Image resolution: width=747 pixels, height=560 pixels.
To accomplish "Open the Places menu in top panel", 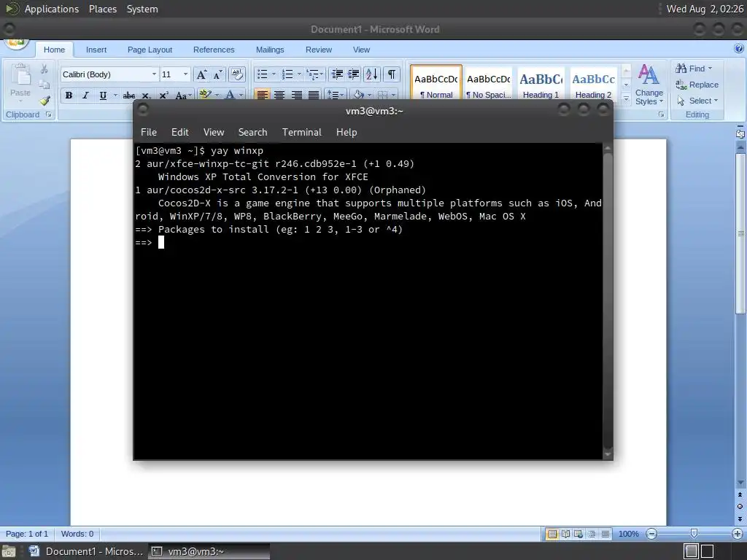I will coord(103,9).
